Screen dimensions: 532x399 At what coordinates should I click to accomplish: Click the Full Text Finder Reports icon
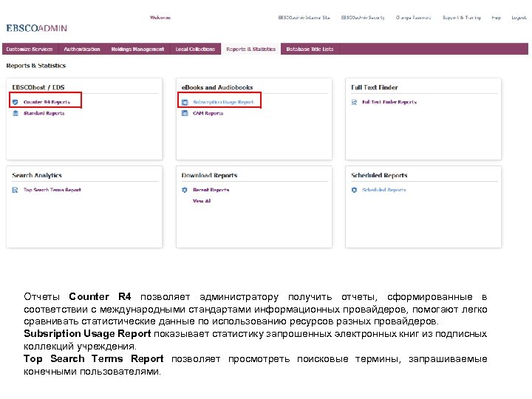(354, 102)
